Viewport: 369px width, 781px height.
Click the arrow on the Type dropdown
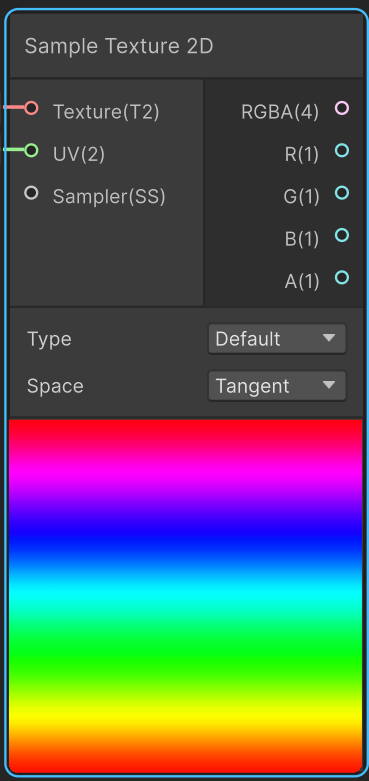329,338
